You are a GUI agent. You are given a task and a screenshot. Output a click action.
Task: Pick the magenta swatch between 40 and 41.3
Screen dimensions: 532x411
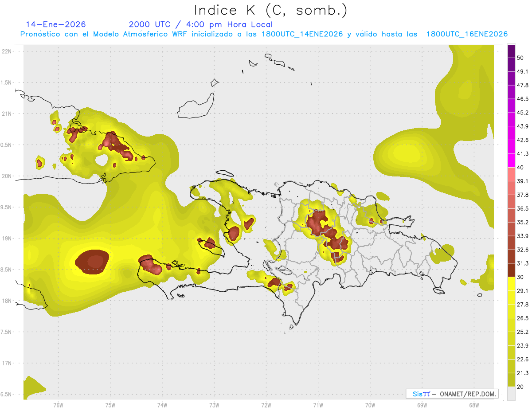[x=512, y=160]
